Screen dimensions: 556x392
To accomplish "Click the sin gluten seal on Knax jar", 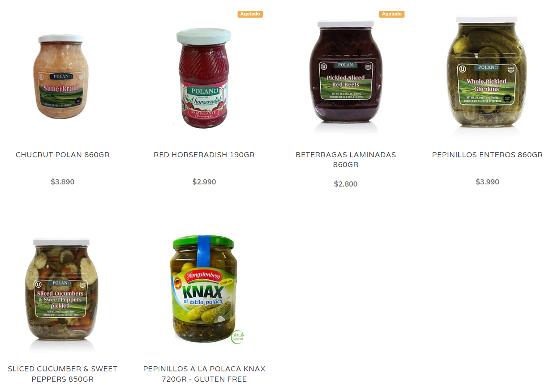I will tap(238, 337).
